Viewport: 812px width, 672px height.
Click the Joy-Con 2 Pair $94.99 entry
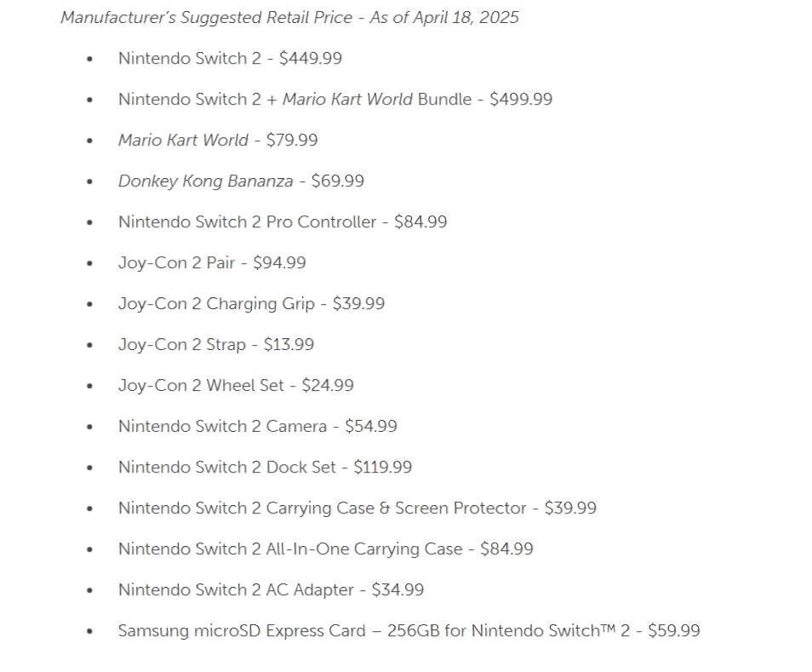[212, 262]
